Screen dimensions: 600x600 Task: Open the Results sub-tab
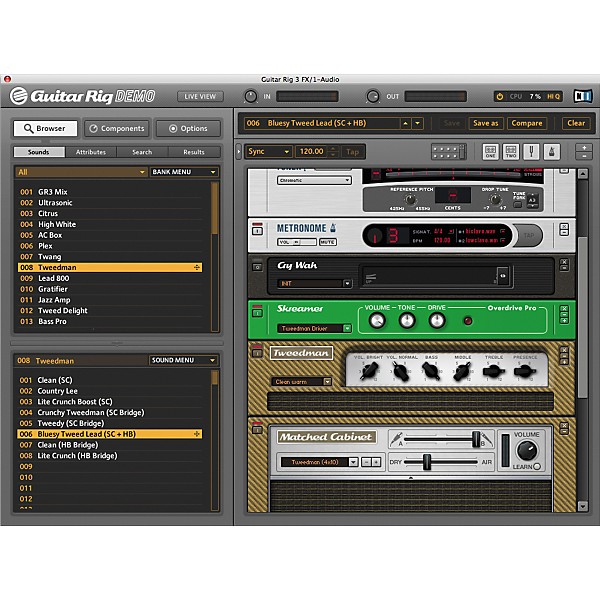(194, 152)
